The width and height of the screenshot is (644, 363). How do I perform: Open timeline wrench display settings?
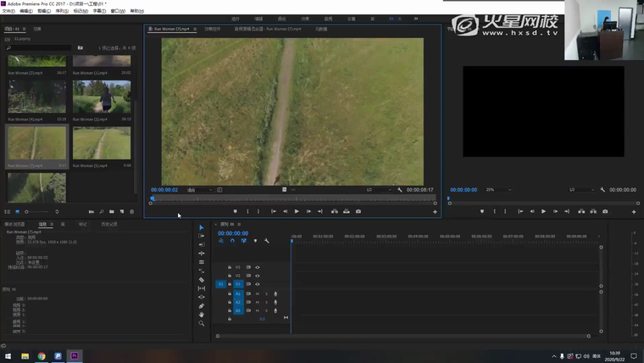267,241
